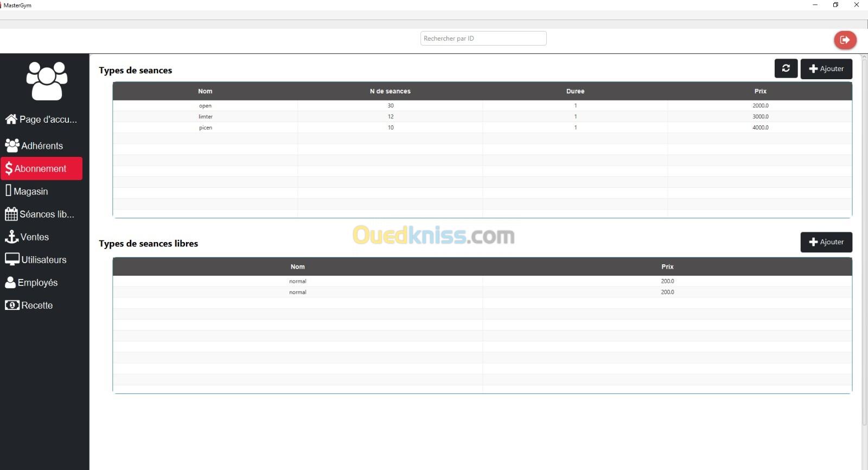Viewport: 868px width, 470px height.
Task: Click the 12 seances value
Action: (390, 117)
